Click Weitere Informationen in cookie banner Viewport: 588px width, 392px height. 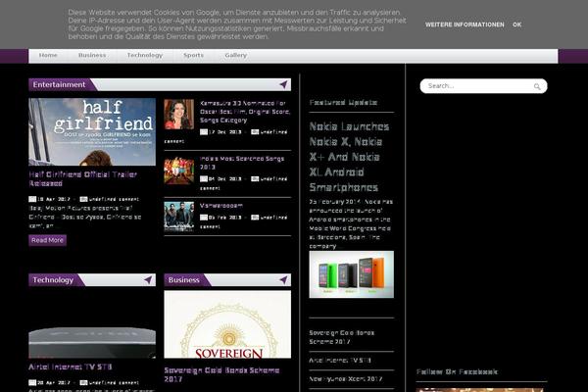point(465,24)
